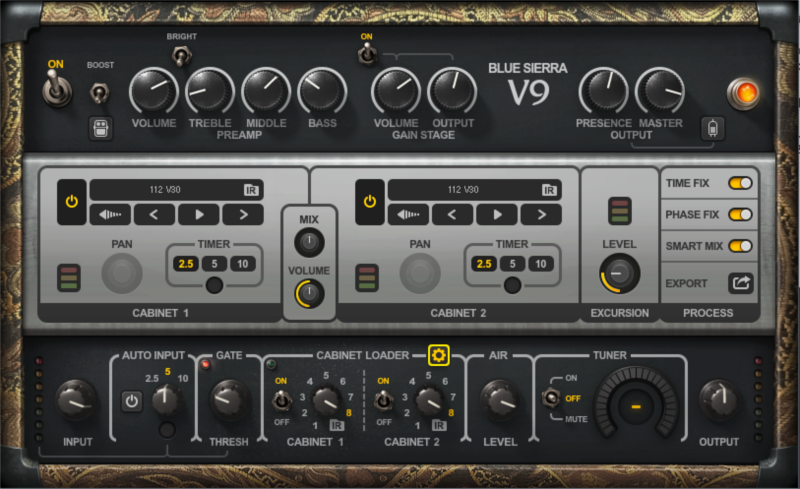
Task: Toggle the Cabinet 2 power button
Action: click(x=369, y=202)
